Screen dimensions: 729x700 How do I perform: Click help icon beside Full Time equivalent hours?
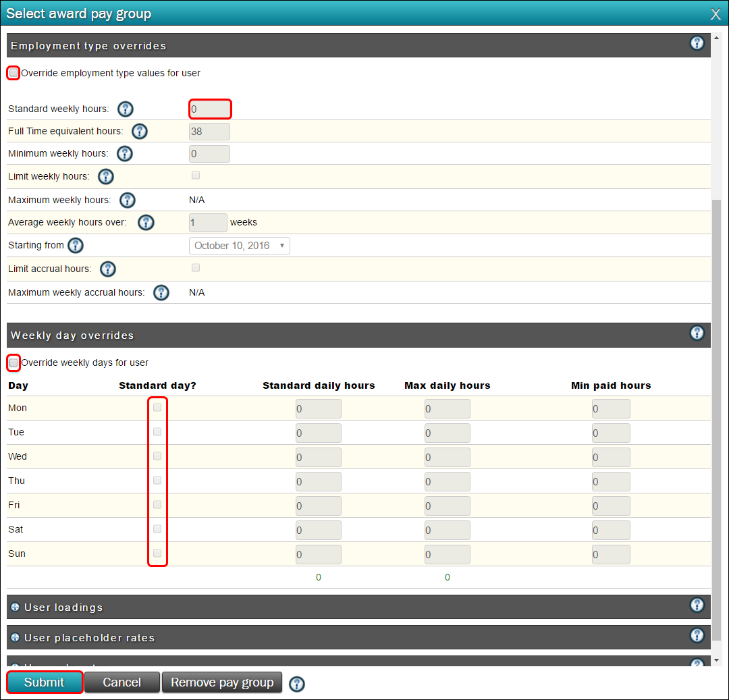(x=140, y=131)
